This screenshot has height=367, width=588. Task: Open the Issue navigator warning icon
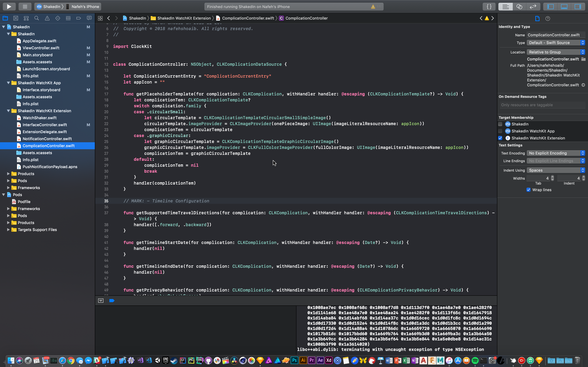tap(47, 18)
